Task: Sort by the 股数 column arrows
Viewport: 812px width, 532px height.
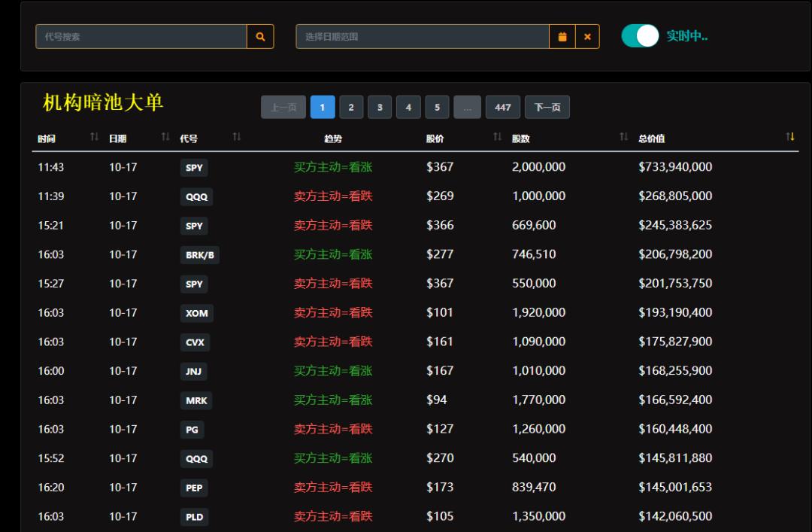Action: point(623,136)
